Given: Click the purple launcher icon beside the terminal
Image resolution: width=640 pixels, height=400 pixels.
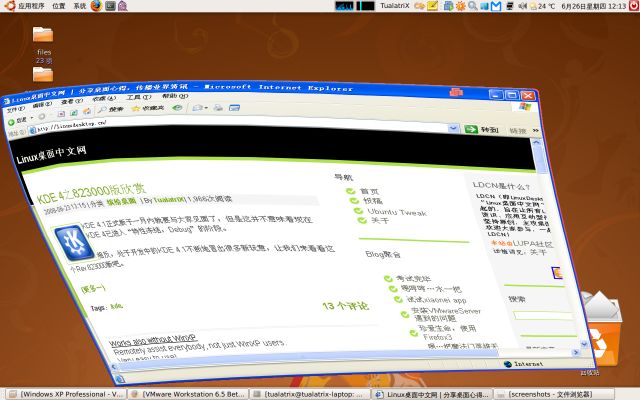Looking at the screenshot, I should click(122, 6).
